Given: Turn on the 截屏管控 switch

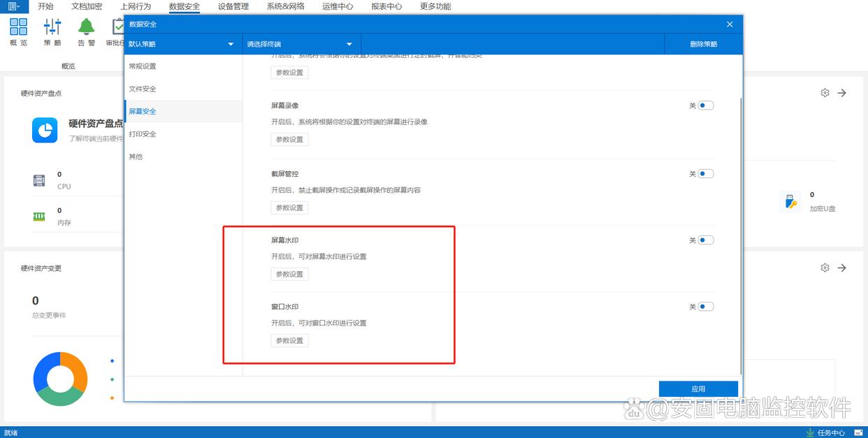Looking at the screenshot, I should coord(706,174).
